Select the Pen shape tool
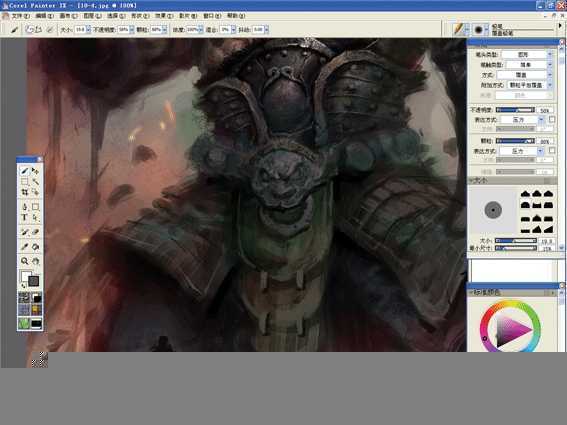 pos(24,207)
